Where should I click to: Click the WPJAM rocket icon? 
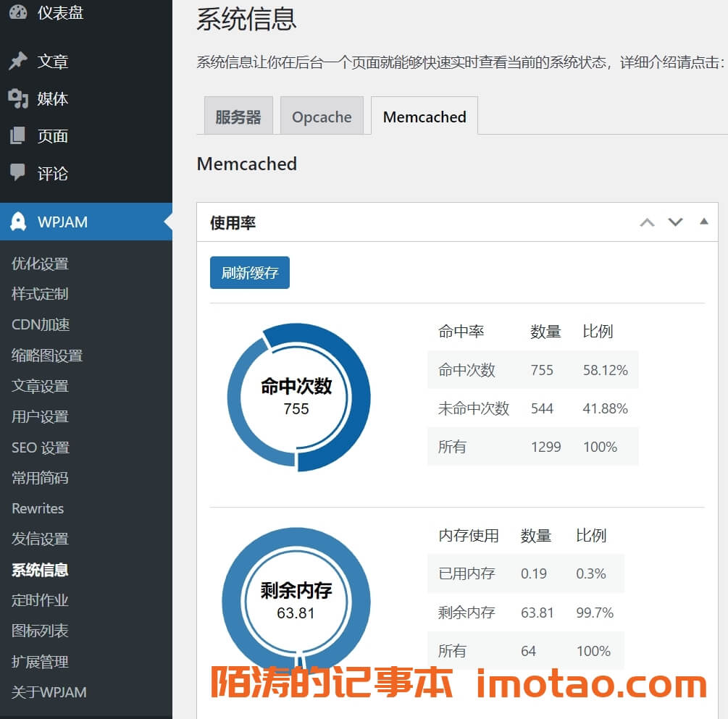click(18, 222)
